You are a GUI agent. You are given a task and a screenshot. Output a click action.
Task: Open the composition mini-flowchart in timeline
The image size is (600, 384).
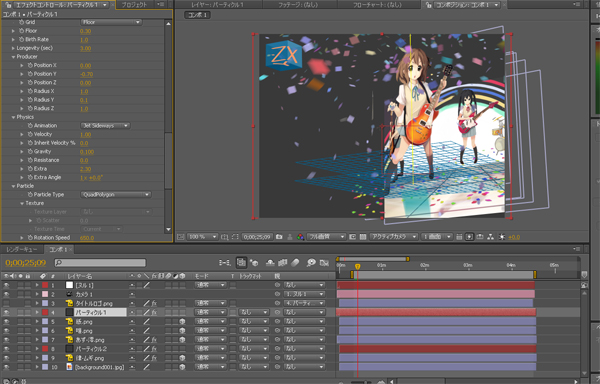coord(224,262)
